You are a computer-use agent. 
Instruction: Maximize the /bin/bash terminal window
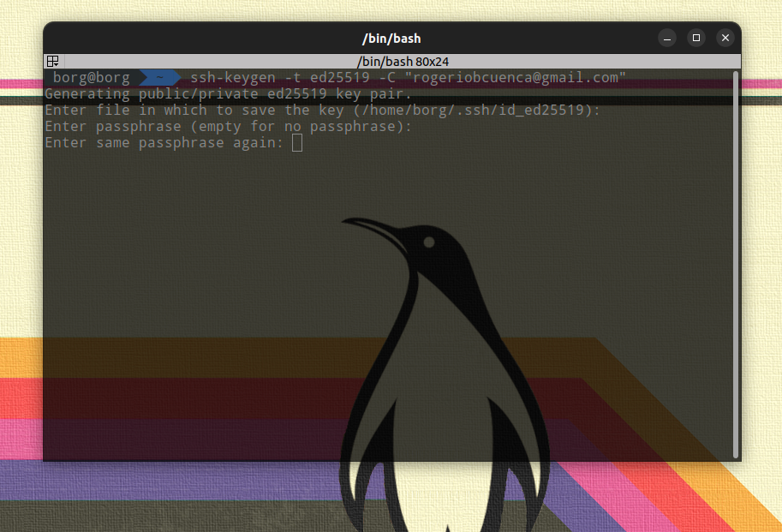696,39
